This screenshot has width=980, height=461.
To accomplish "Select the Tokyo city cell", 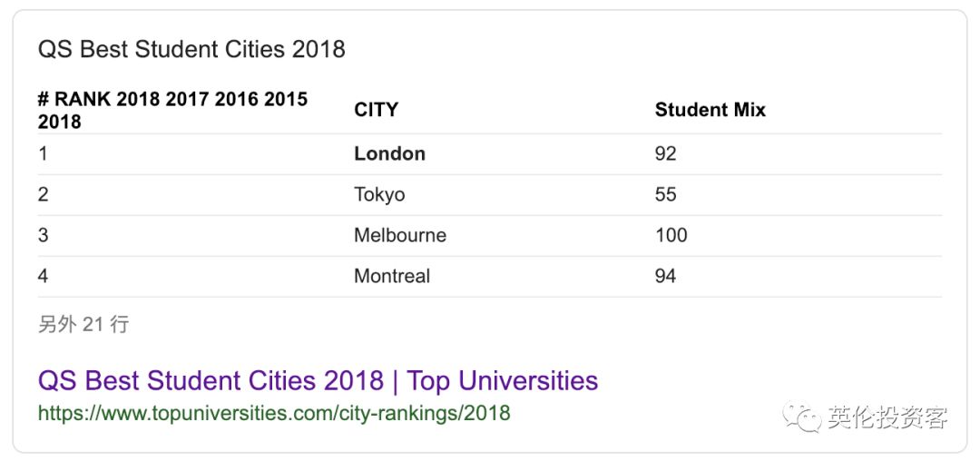I will pyautogui.click(x=379, y=194).
